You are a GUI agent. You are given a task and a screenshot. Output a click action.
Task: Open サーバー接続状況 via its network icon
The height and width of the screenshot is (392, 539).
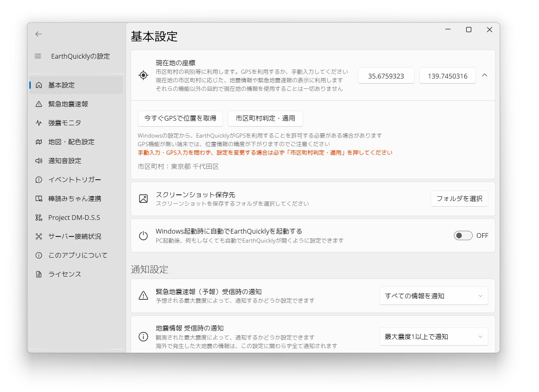pyautogui.click(x=38, y=236)
